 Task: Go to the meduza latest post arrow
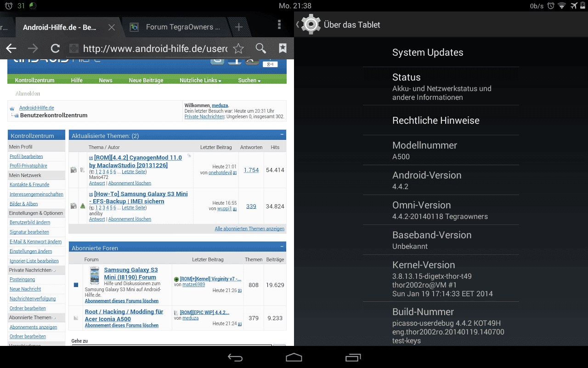[x=240, y=324]
